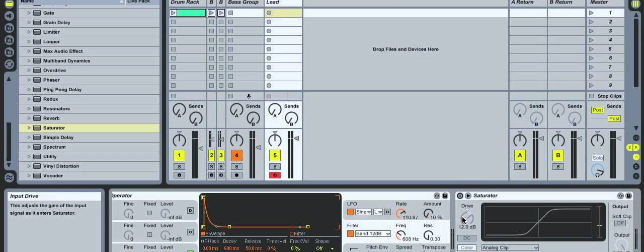Toggle the Sends section (S button)
This screenshot has width=644, height=252.
pyautogui.click(x=629, y=147)
